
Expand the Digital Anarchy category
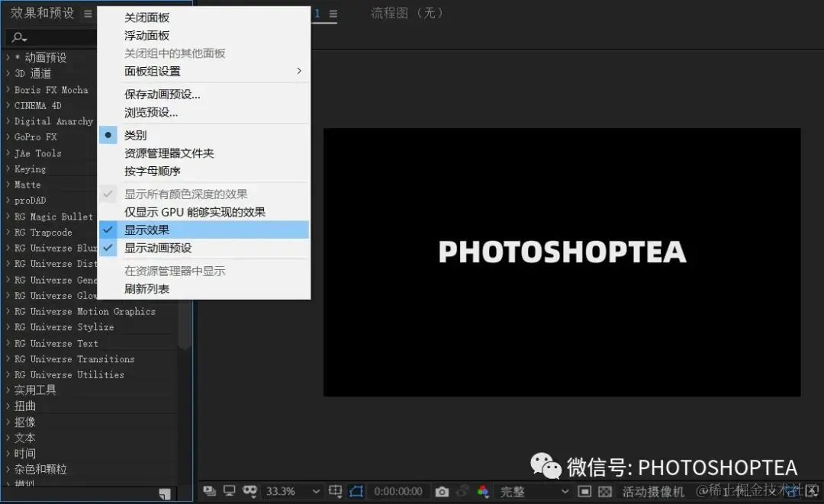(x=8, y=121)
